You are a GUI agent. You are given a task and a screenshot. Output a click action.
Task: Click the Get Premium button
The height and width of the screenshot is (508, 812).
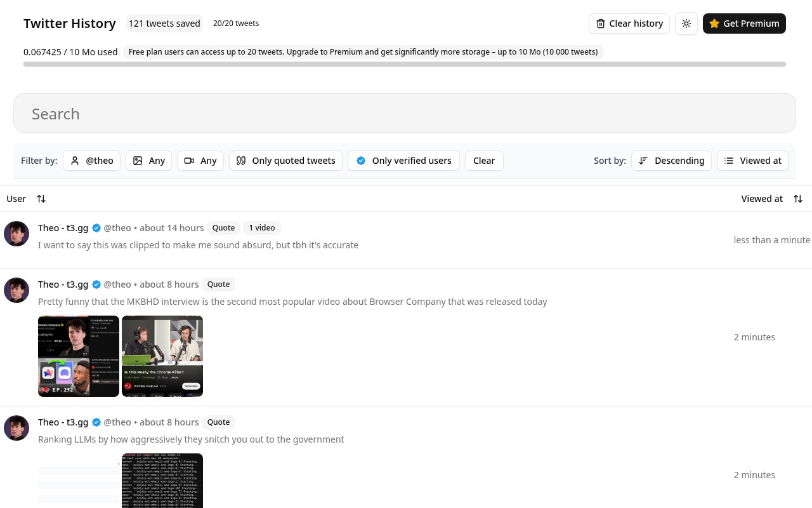(x=744, y=23)
